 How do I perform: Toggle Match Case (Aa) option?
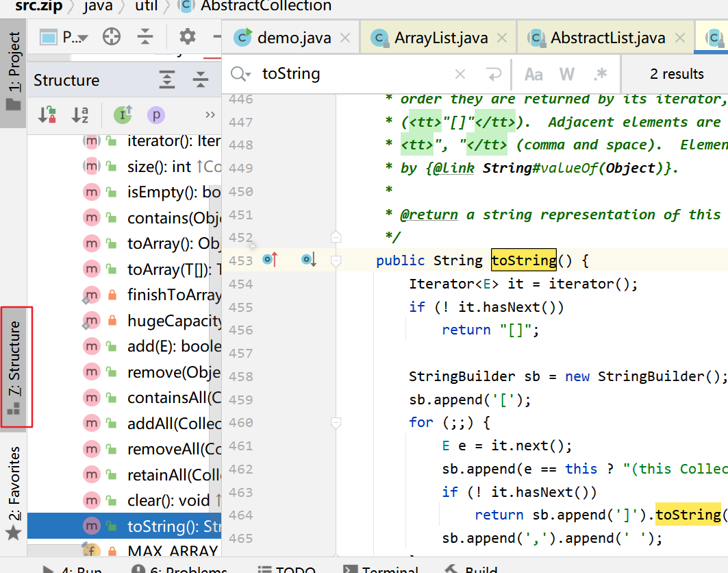click(x=534, y=74)
